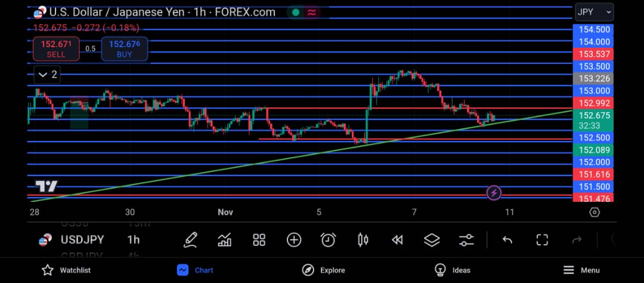This screenshot has width=644, height=283.
Task: Open the Ideas tab
Action: click(x=452, y=270)
